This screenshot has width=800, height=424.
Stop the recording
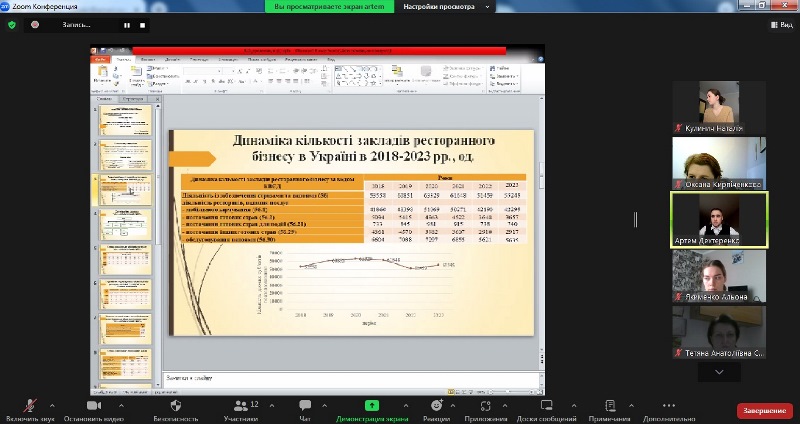(143, 25)
